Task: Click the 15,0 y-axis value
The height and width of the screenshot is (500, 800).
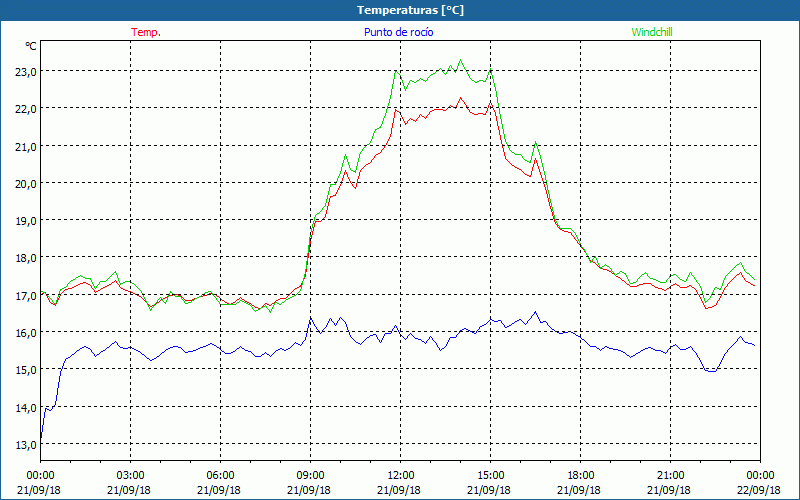Action: tap(24, 370)
